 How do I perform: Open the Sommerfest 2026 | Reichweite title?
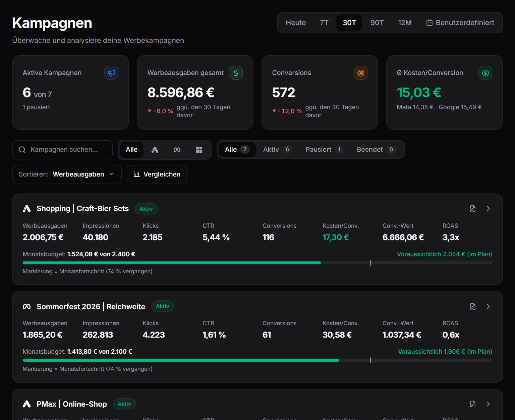(91, 306)
